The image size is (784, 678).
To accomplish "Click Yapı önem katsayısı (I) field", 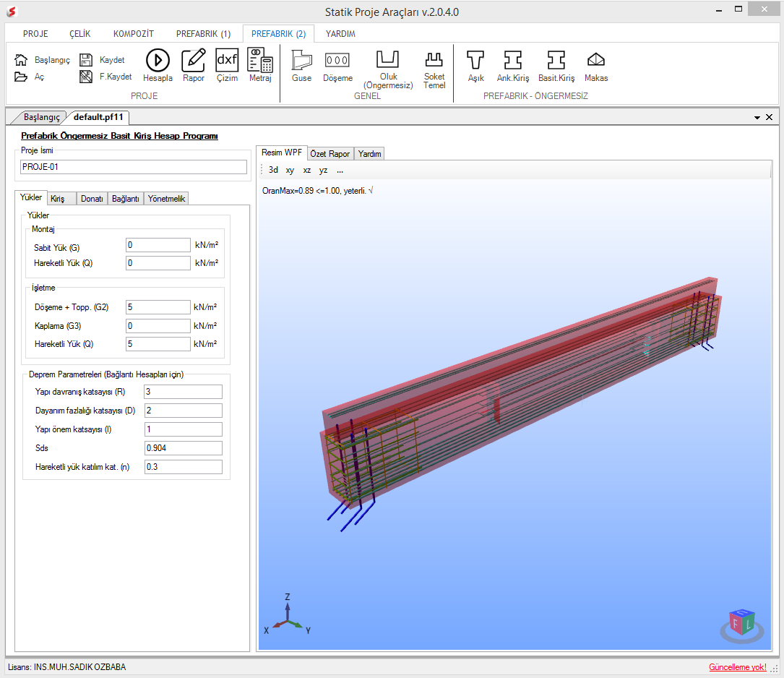I will coord(183,429).
